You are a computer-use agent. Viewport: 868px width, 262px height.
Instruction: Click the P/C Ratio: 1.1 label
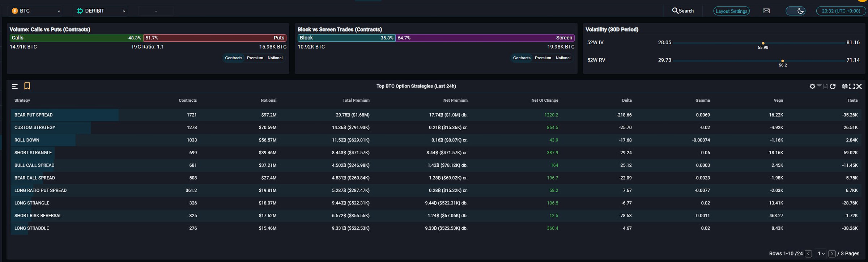coord(148,47)
